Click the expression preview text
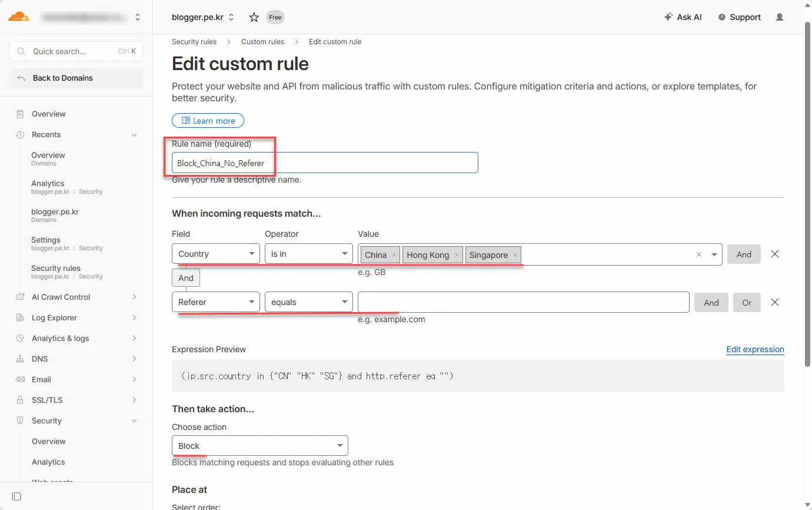Image resolution: width=812 pixels, height=510 pixels. [318, 376]
